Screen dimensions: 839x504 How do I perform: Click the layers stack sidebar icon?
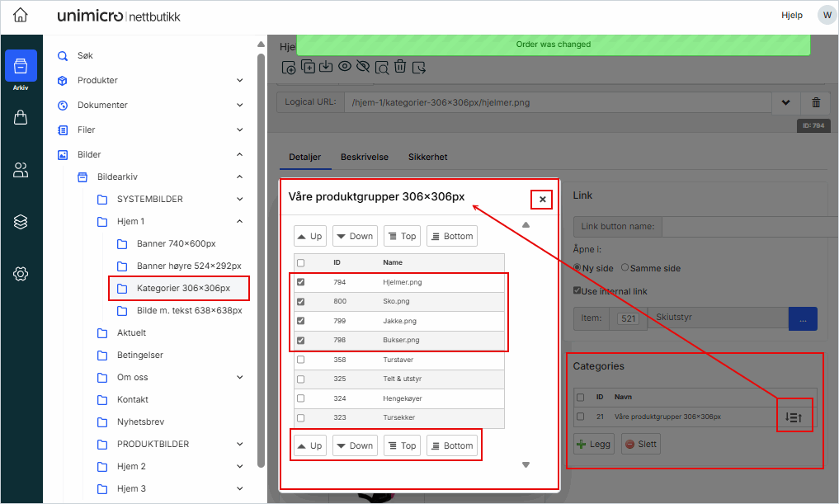coord(21,222)
